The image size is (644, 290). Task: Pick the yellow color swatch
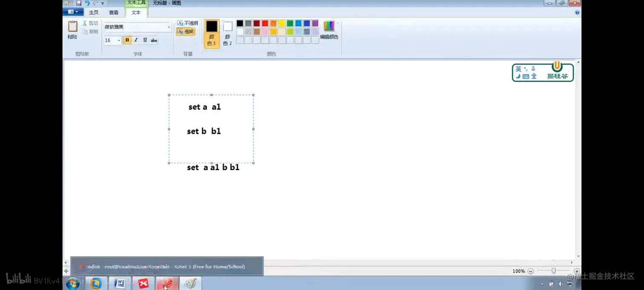click(x=282, y=23)
